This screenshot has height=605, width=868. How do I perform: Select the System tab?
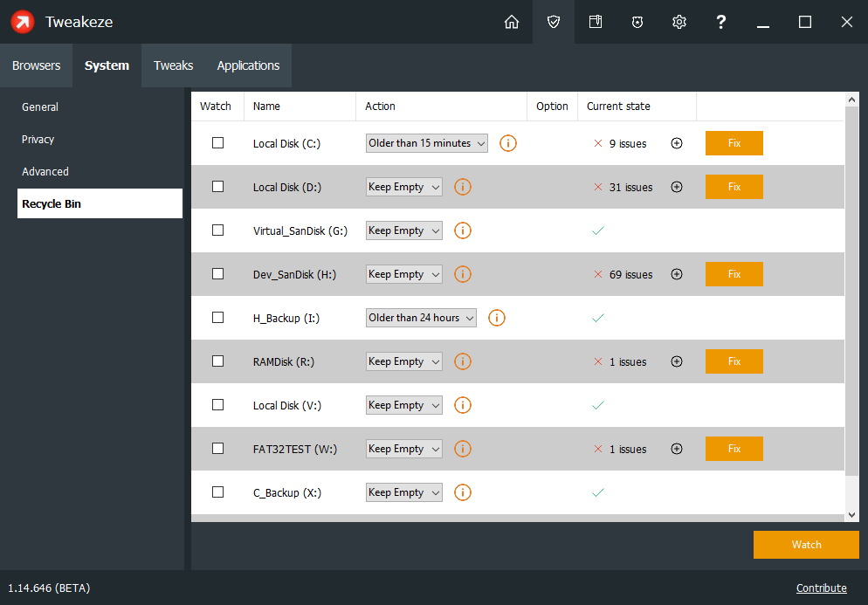pos(107,65)
